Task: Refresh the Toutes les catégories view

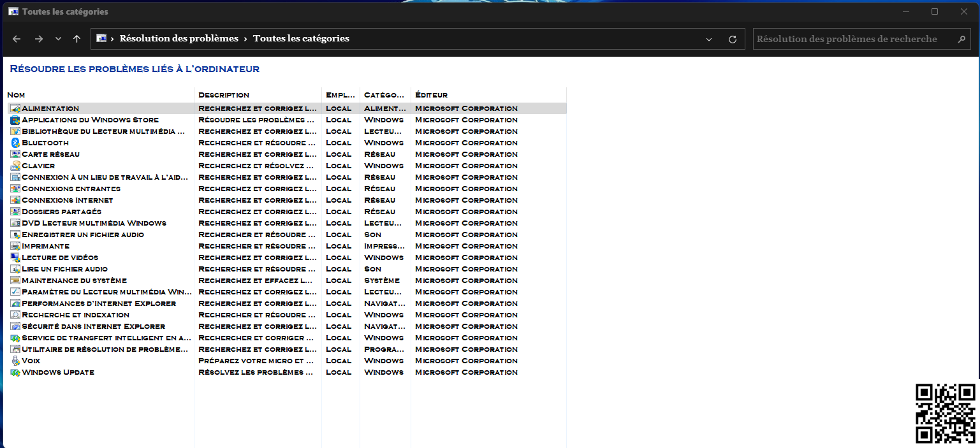Action: [x=733, y=39]
